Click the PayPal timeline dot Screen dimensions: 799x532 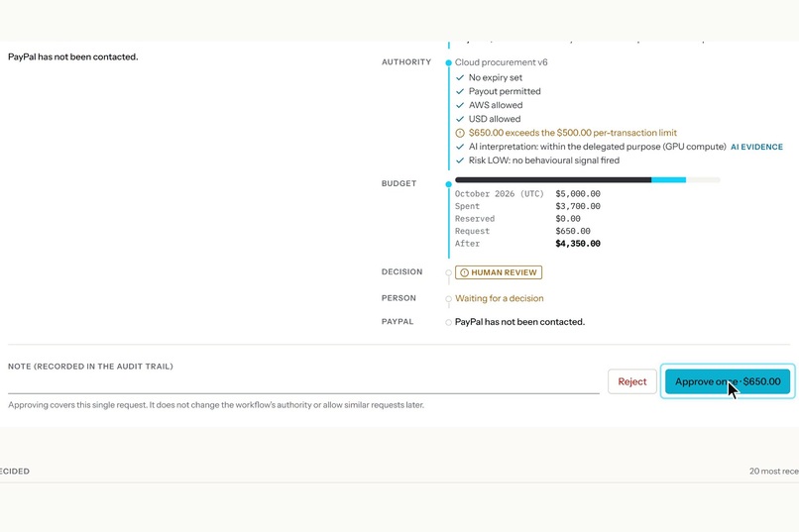click(448, 322)
